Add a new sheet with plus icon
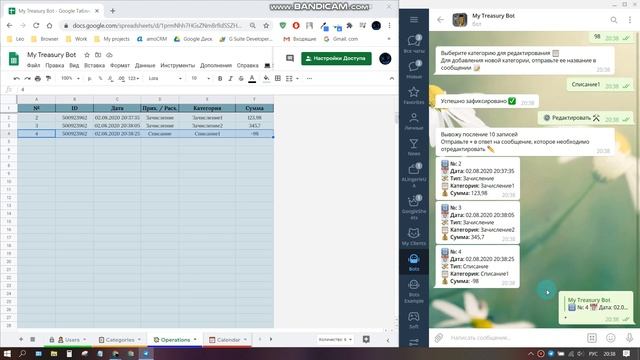The image size is (640, 360). click(x=21, y=339)
